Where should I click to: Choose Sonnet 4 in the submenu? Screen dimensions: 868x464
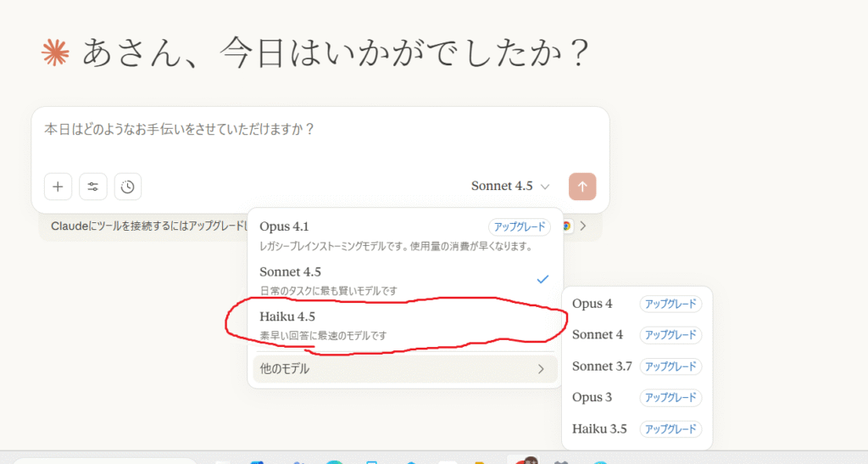(598, 335)
